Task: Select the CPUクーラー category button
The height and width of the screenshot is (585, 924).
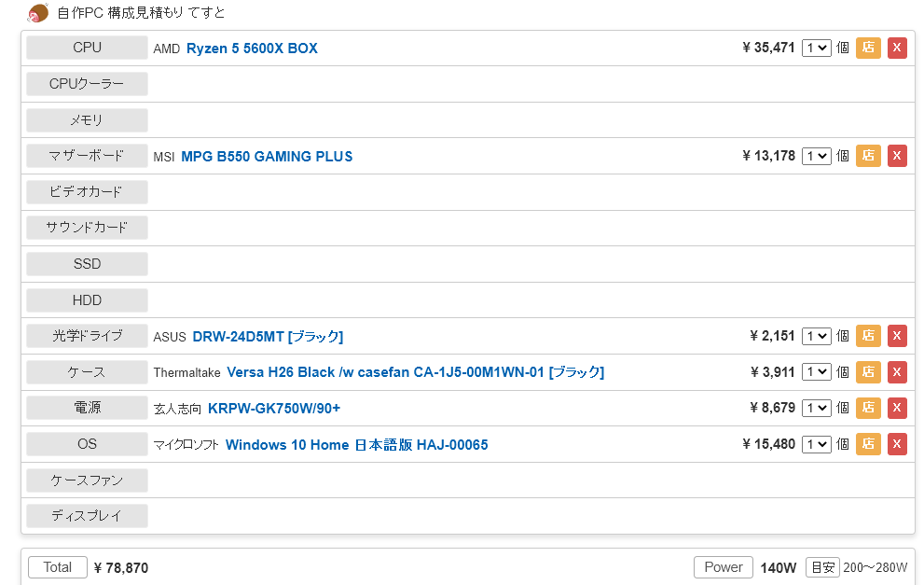Action: coord(88,84)
